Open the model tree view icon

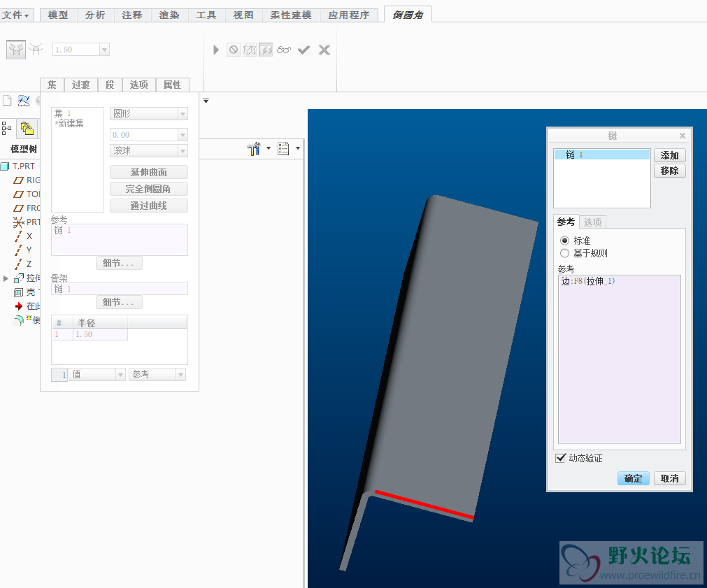pos(7,128)
